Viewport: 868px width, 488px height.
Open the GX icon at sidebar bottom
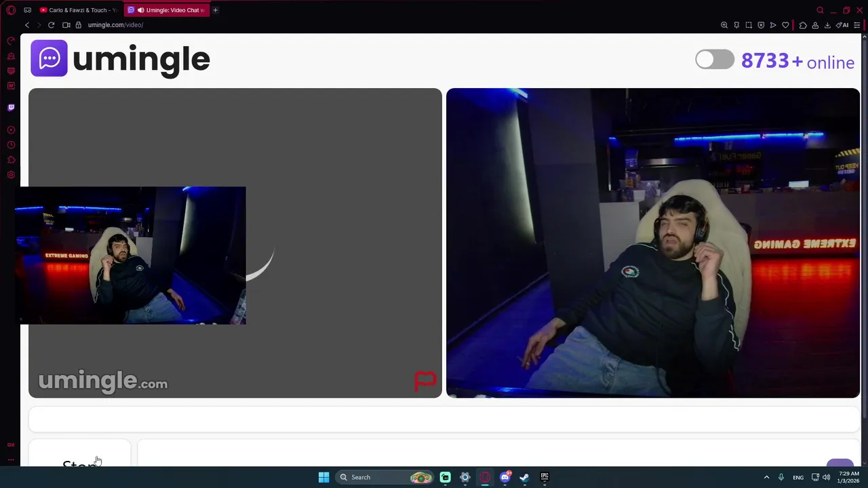11,445
